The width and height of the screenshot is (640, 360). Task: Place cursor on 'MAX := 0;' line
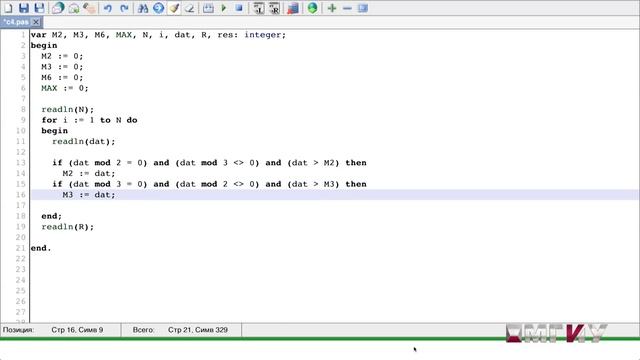(64, 88)
